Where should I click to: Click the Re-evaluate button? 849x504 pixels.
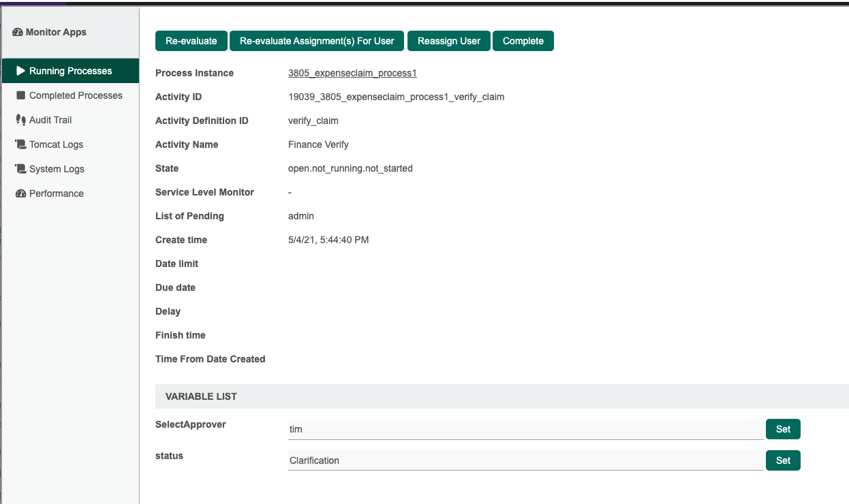191,41
